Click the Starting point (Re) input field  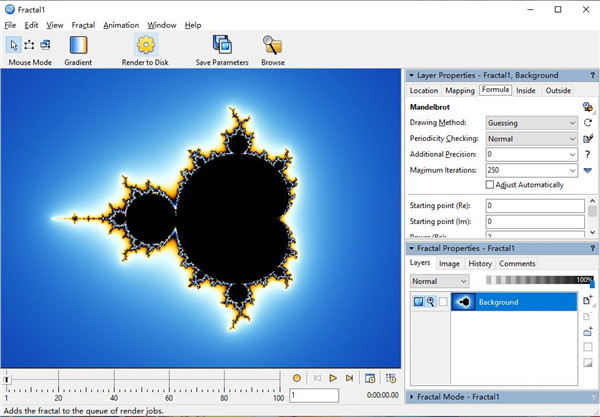coord(534,205)
